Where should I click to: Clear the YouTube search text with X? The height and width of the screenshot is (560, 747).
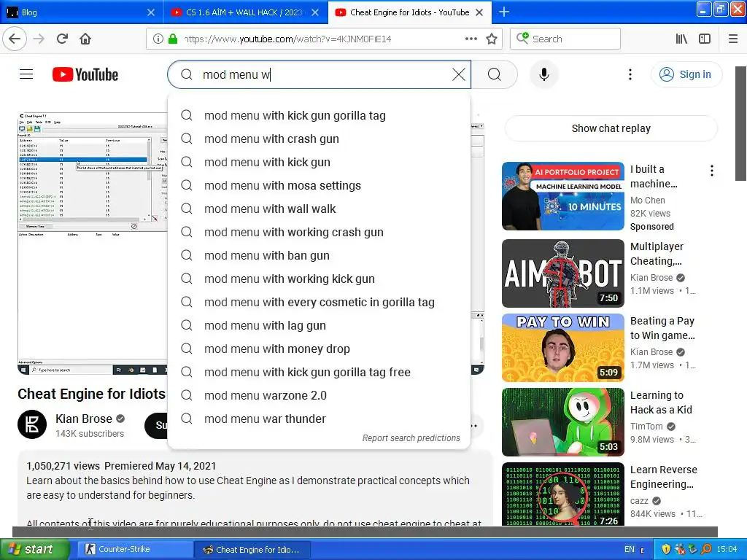pyautogui.click(x=459, y=74)
